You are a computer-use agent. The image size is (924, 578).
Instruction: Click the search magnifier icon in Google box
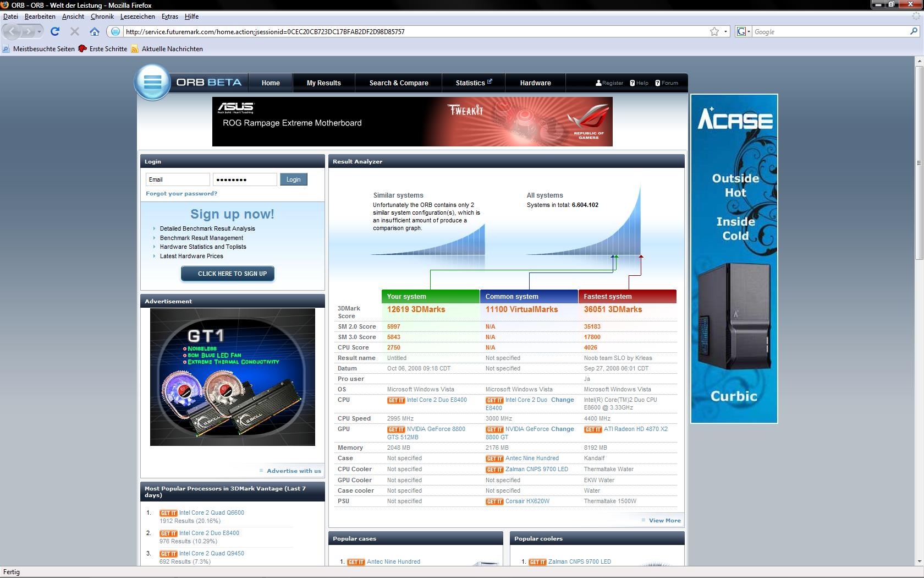(914, 31)
